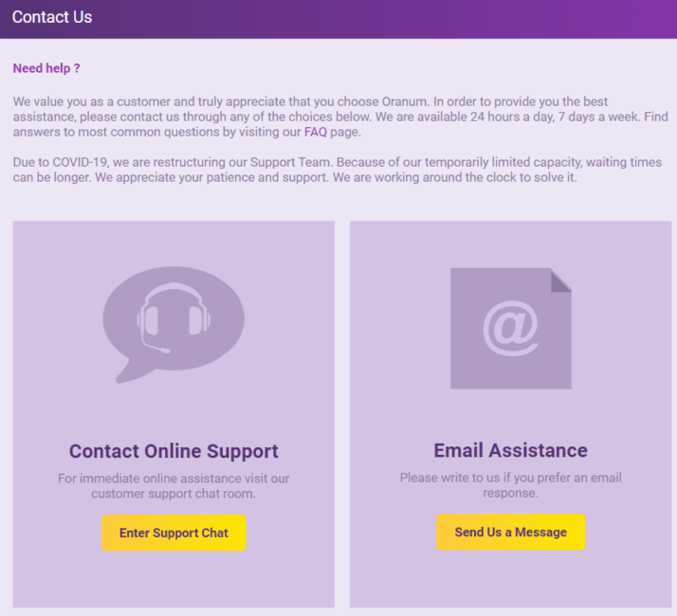Open the FAQ page link
This screenshot has width=677, height=616.
coord(315,133)
